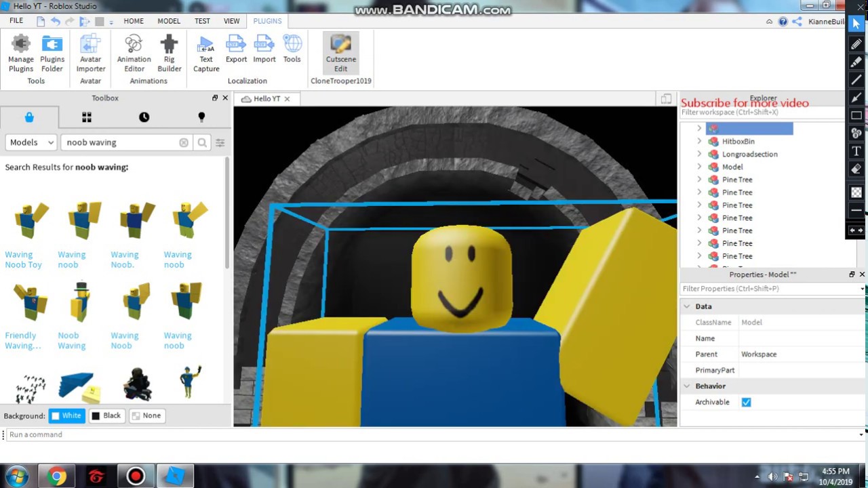Expand the Model tree node arrow
This screenshot has width=868, height=488.
tap(699, 167)
